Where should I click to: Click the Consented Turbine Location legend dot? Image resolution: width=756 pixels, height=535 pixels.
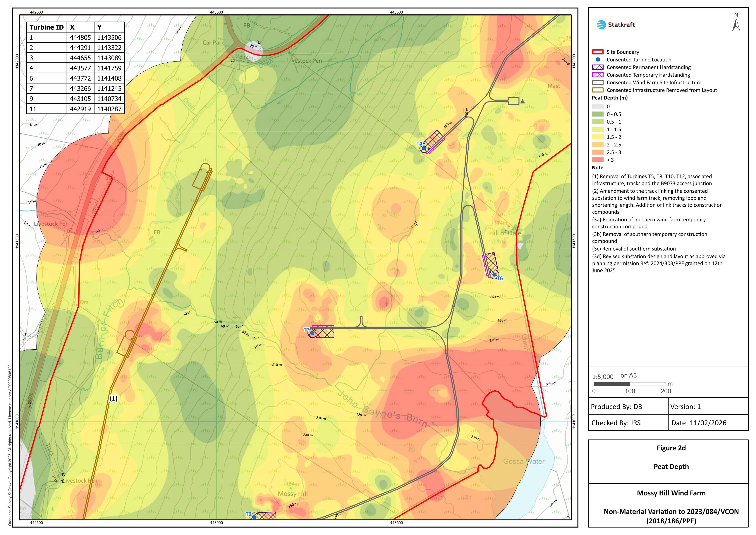[598, 60]
